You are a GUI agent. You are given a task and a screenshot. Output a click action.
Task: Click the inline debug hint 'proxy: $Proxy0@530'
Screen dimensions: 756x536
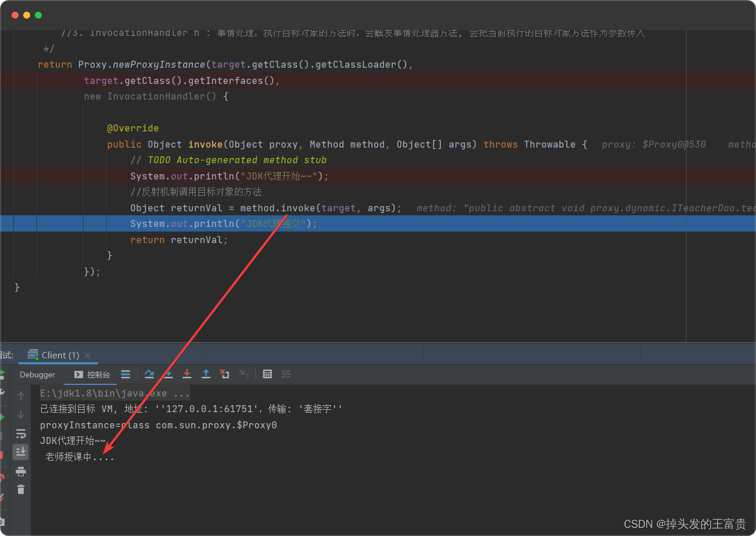point(654,145)
